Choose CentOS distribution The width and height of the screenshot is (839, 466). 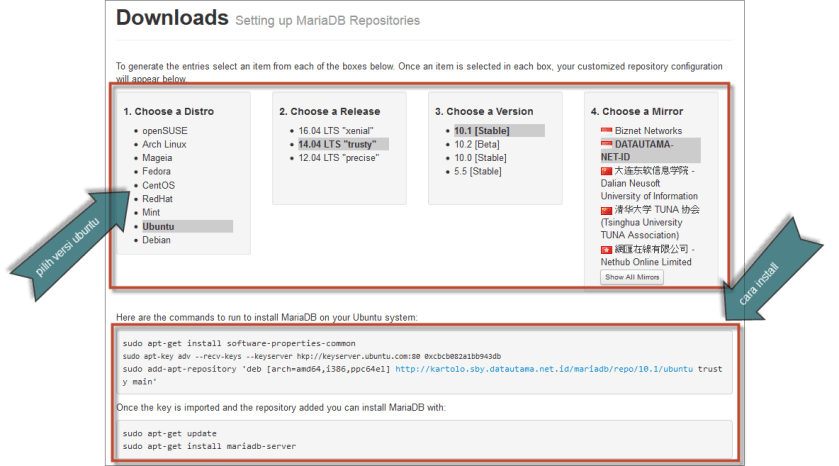(158, 185)
